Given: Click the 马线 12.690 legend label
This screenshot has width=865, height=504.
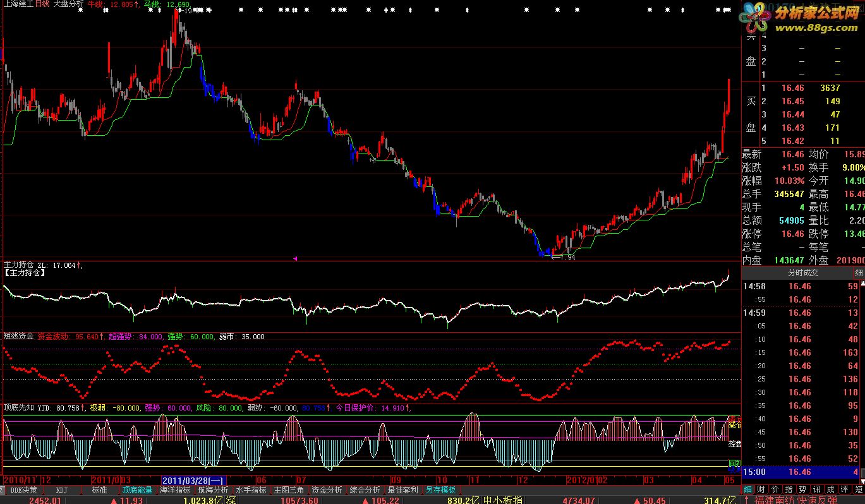Looking at the screenshot, I should (x=166, y=4).
